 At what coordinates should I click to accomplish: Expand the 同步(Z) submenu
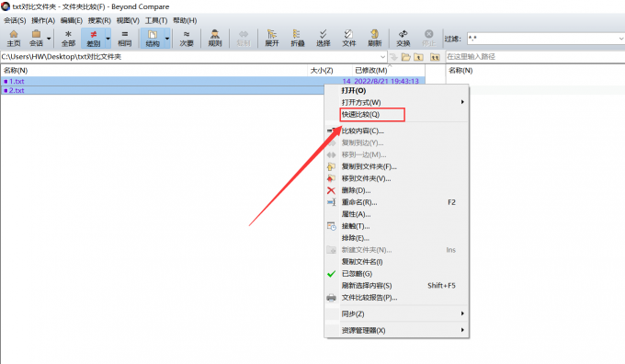tap(396, 314)
